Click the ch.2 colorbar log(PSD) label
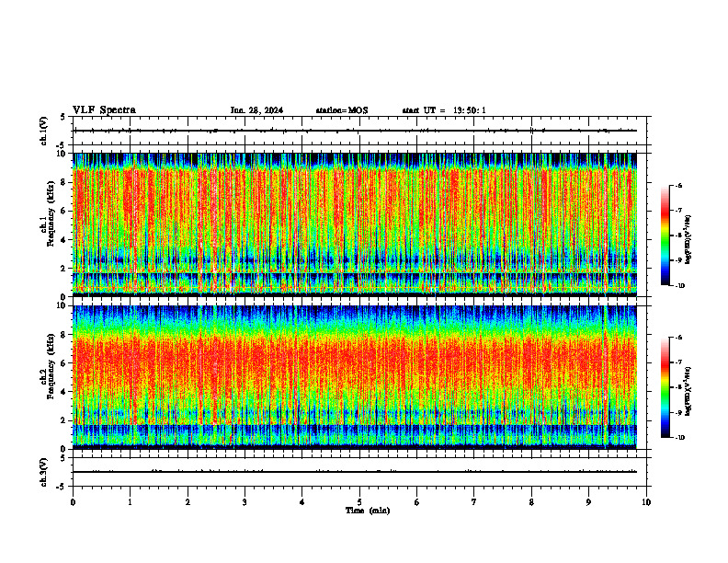 click(x=688, y=391)
